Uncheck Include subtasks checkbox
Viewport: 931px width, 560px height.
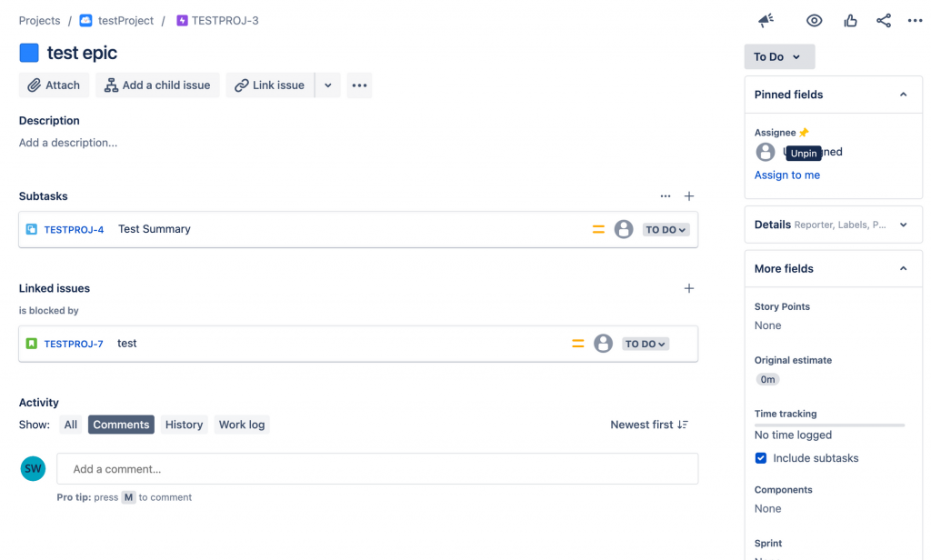pos(761,458)
